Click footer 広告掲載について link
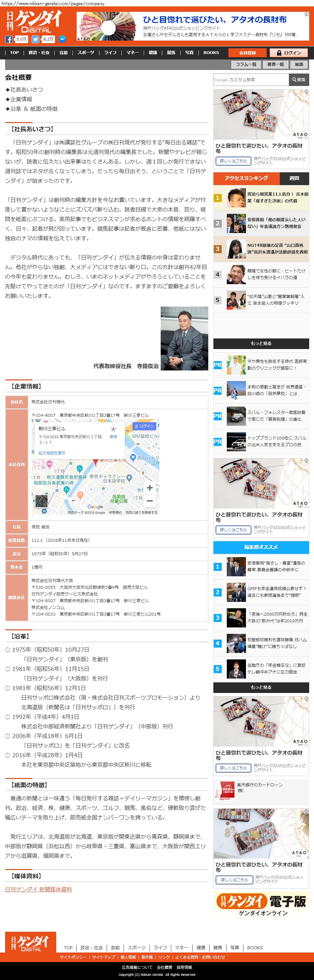 pos(137,967)
